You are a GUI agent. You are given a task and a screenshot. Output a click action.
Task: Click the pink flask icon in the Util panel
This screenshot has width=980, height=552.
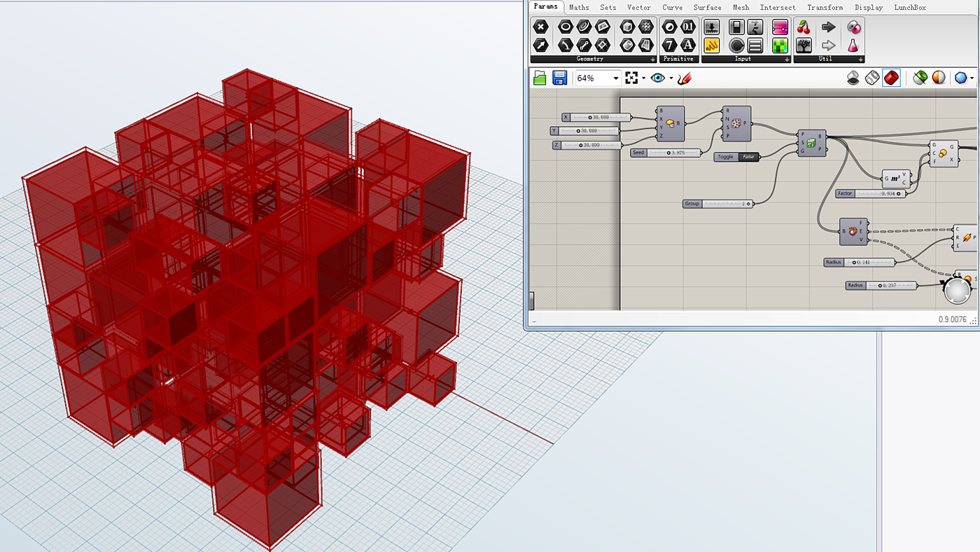tap(853, 46)
